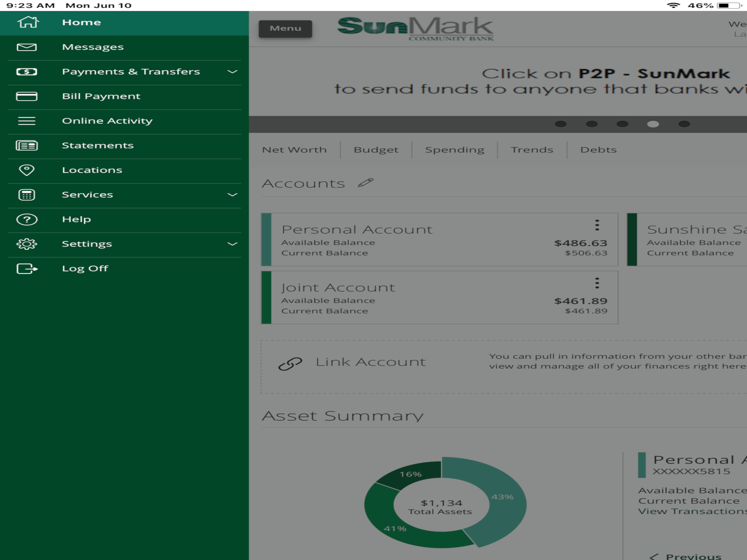Open the Statements menu item
Image resolution: width=747 pixels, height=560 pixels.
pyautogui.click(x=124, y=146)
